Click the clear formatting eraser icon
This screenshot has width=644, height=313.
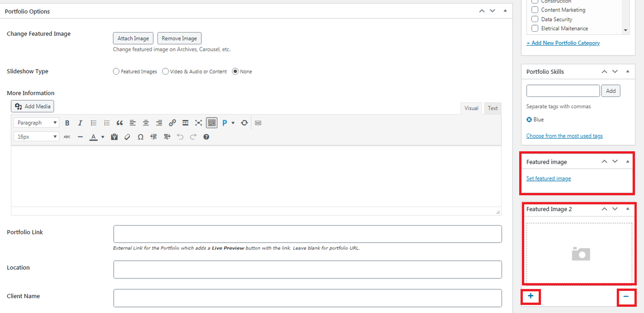[127, 137]
